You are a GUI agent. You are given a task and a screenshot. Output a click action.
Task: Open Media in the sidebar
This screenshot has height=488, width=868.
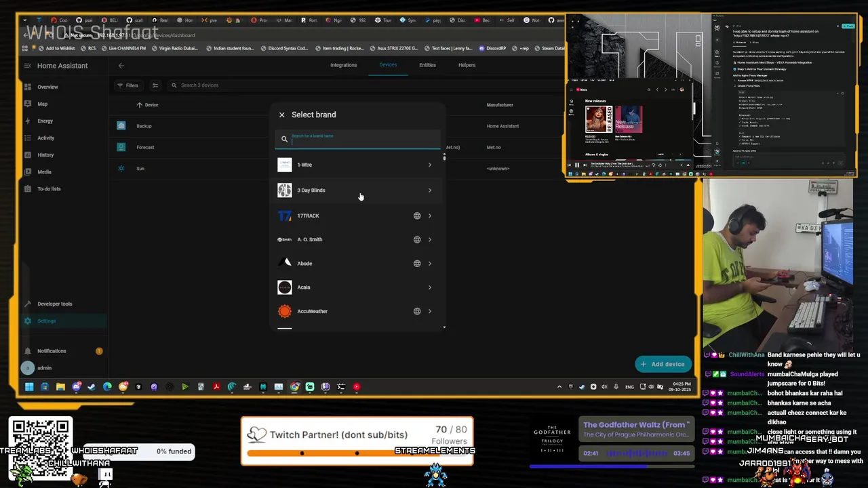pyautogui.click(x=64, y=171)
